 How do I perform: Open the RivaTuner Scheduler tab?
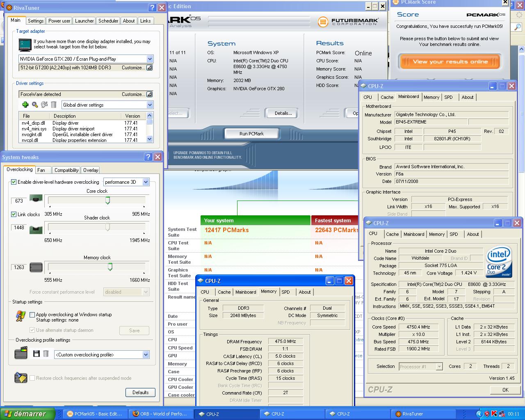pyautogui.click(x=108, y=21)
